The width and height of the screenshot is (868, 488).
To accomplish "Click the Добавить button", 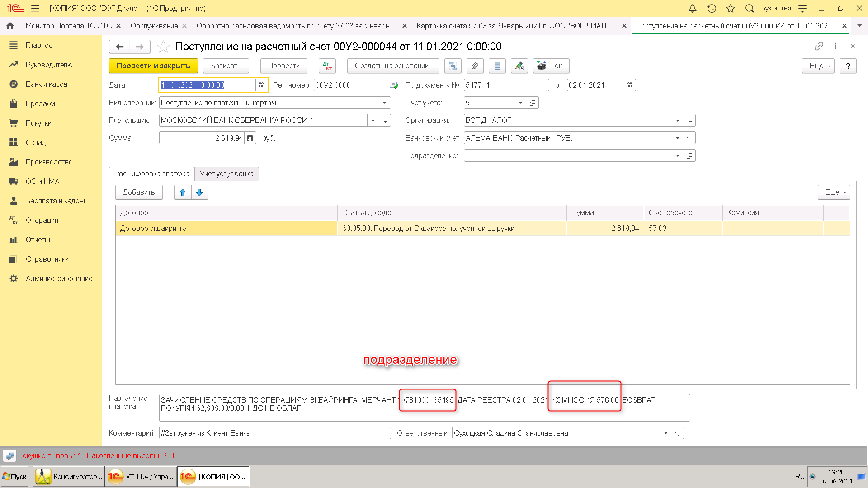I will tap(139, 192).
